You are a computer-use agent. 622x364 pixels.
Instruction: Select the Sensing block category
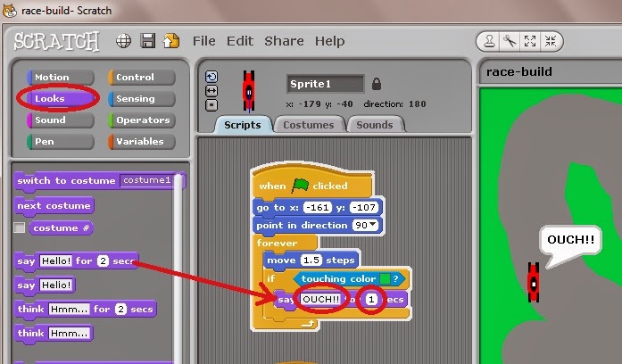(x=142, y=99)
